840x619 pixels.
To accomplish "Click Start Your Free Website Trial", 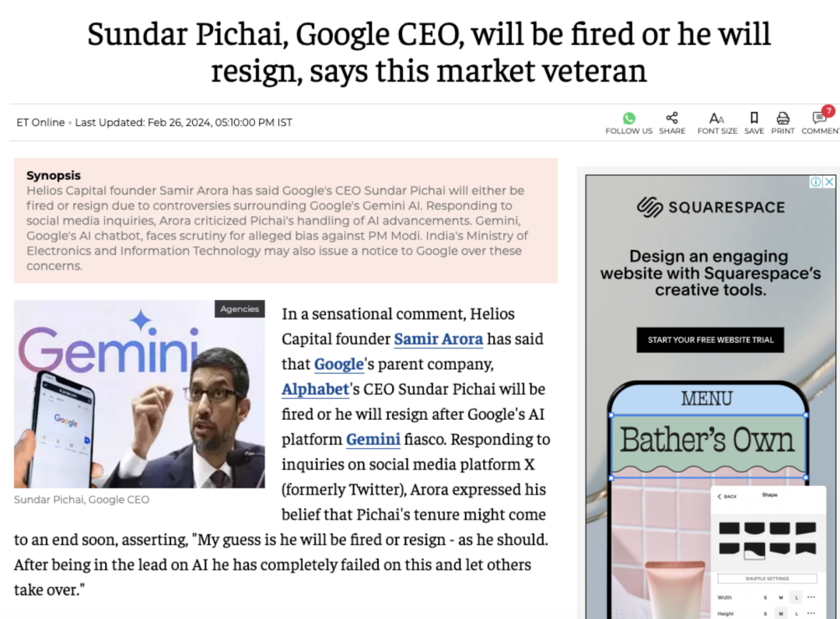I will 710,340.
